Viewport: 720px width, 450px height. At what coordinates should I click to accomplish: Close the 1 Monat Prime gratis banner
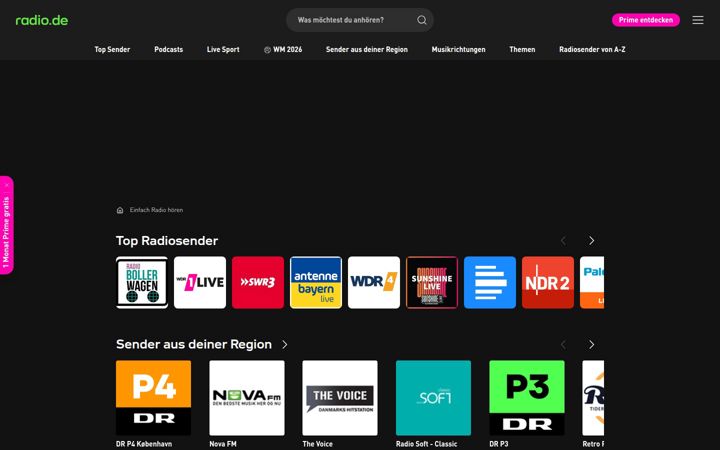(x=7, y=185)
